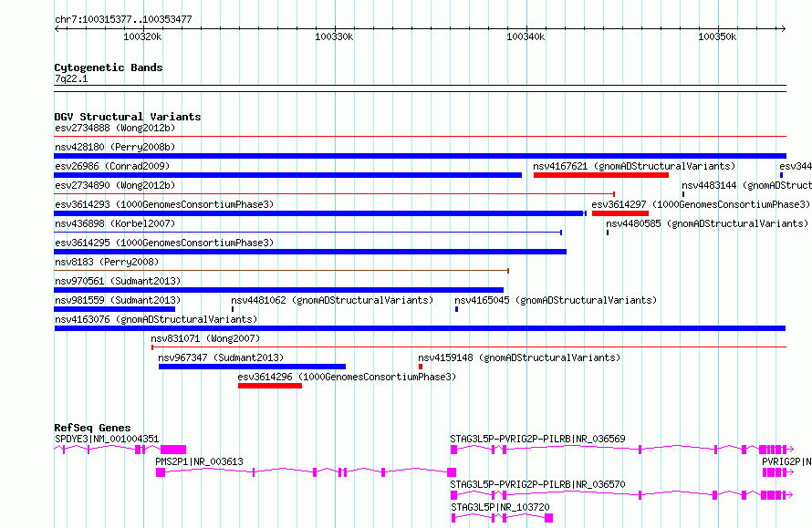812x528 pixels.
Task: Click the 100320k ruler tick label
Action: 142,36
